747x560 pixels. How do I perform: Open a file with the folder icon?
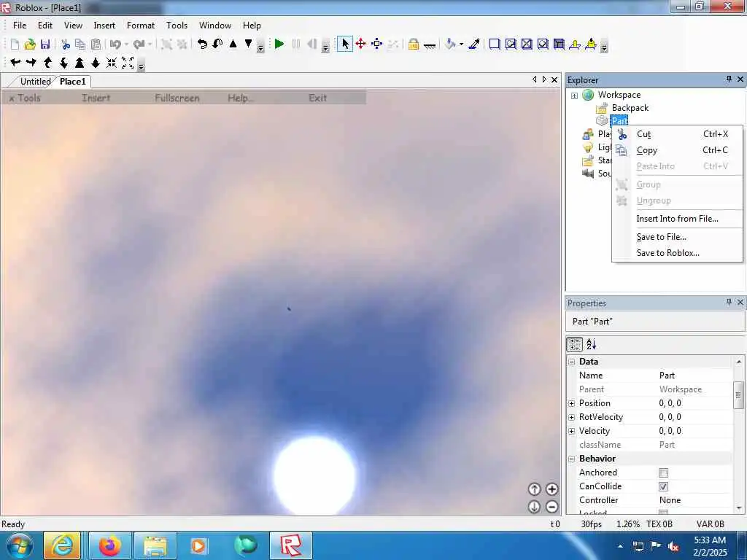[30, 44]
